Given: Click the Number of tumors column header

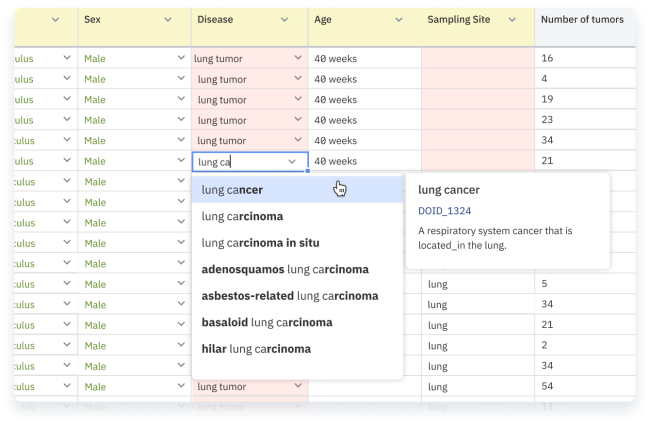Looking at the screenshot, I should [582, 20].
